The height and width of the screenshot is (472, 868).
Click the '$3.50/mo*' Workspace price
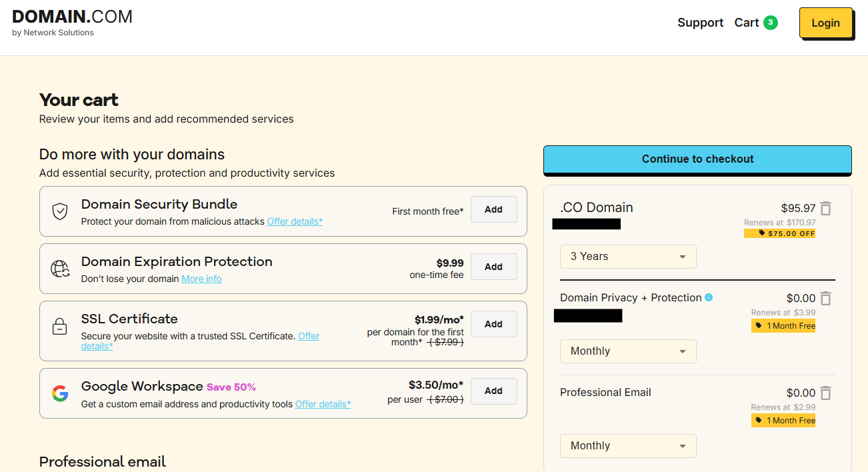tap(436, 385)
